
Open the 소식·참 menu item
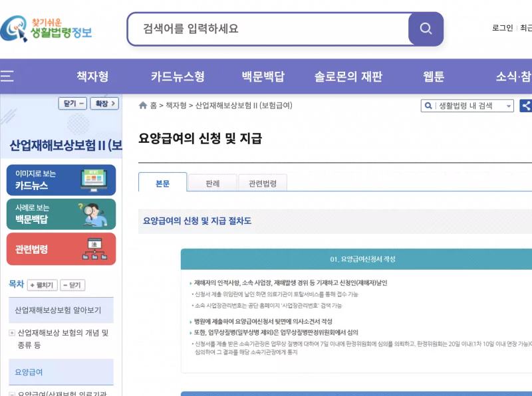point(513,76)
